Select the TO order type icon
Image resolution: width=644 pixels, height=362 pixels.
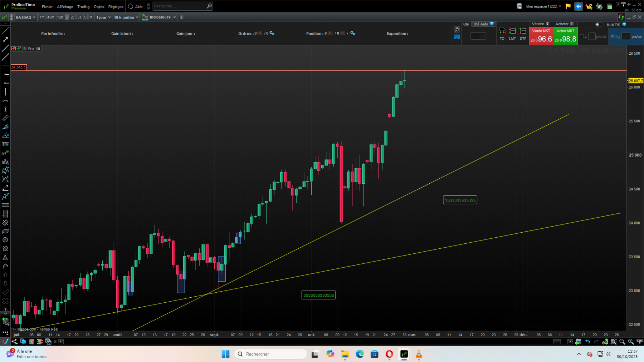[x=502, y=31]
